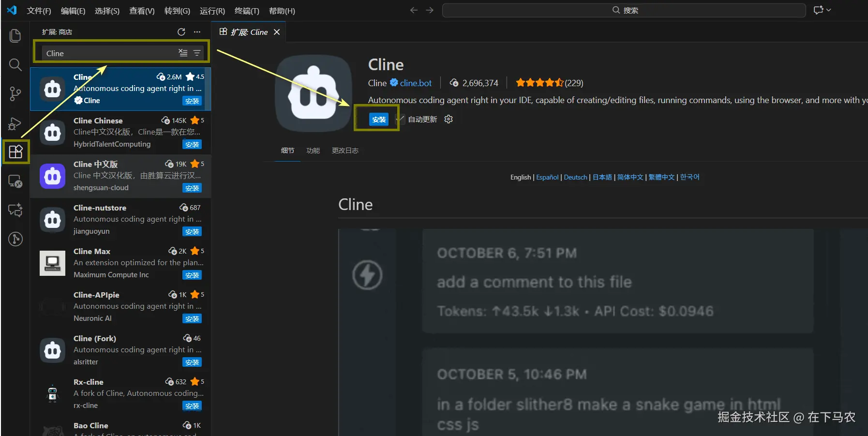Open the Source Control view

[15, 94]
